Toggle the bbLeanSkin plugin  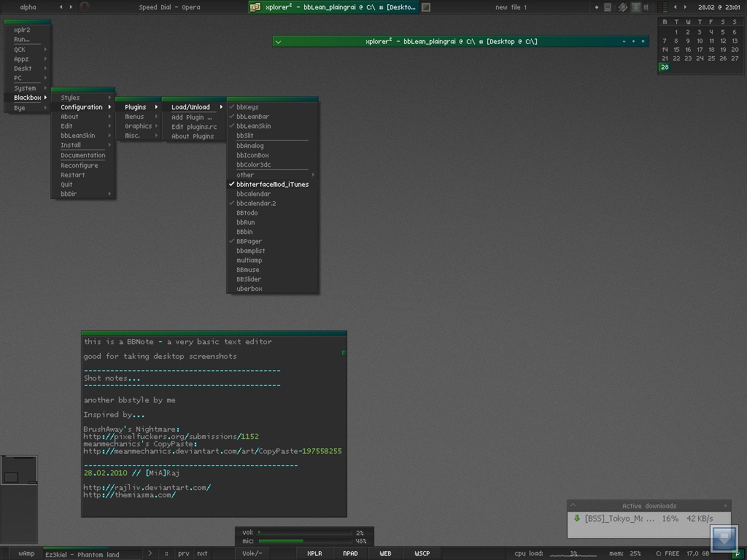[x=273, y=126]
